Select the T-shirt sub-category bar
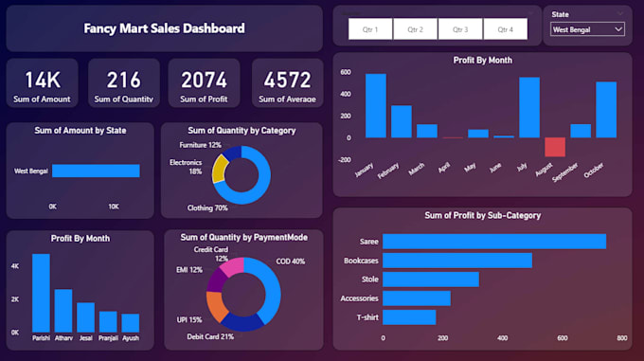 pos(409,317)
